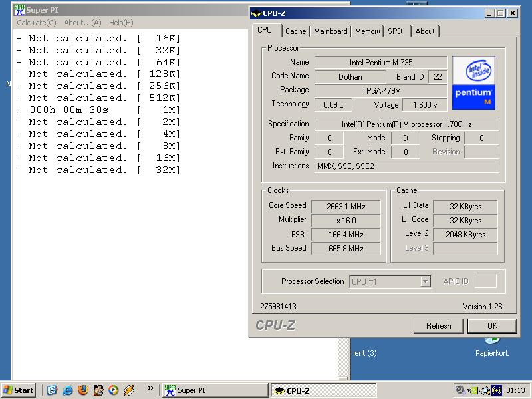Click the Start button
532x399 pixels.
coord(19,390)
